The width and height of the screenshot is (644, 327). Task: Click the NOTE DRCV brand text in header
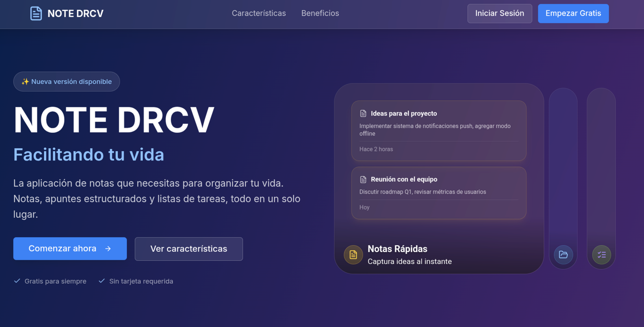tap(76, 13)
